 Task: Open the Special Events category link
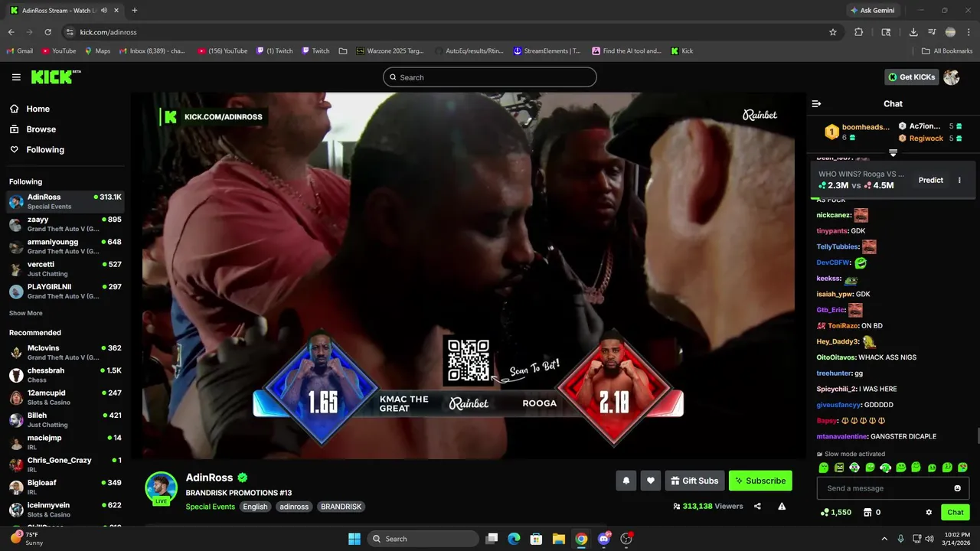pos(210,507)
